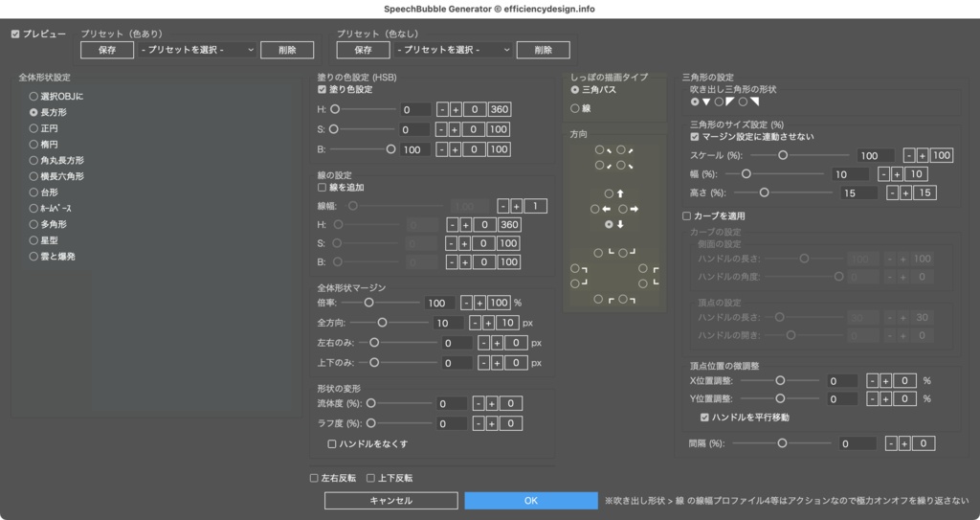Select the 雲と爆発 cloud and burst shape
The image size is (980, 520).
(x=33, y=257)
